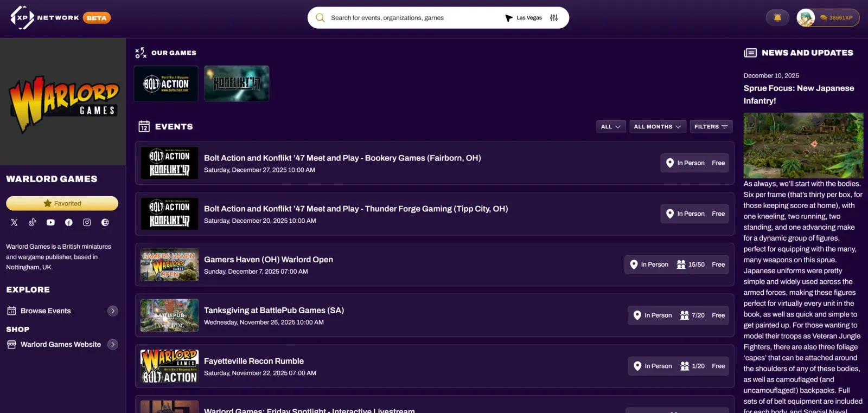Open Warlord Games X (Twitter) profile

click(15, 222)
